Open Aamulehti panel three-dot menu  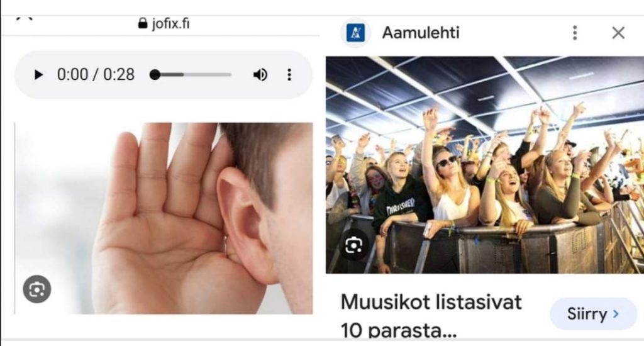[x=575, y=33]
